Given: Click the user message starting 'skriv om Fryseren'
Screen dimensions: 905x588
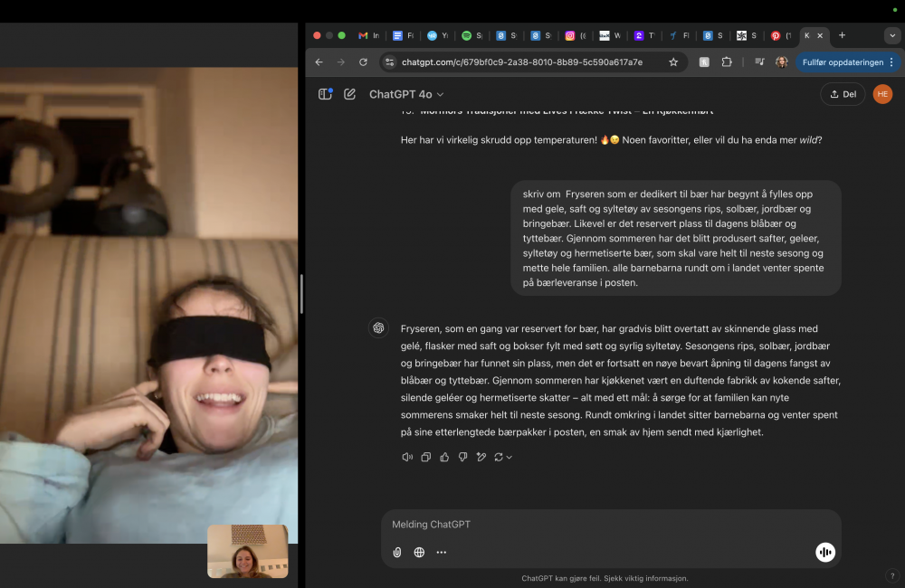Looking at the screenshot, I should pos(675,238).
